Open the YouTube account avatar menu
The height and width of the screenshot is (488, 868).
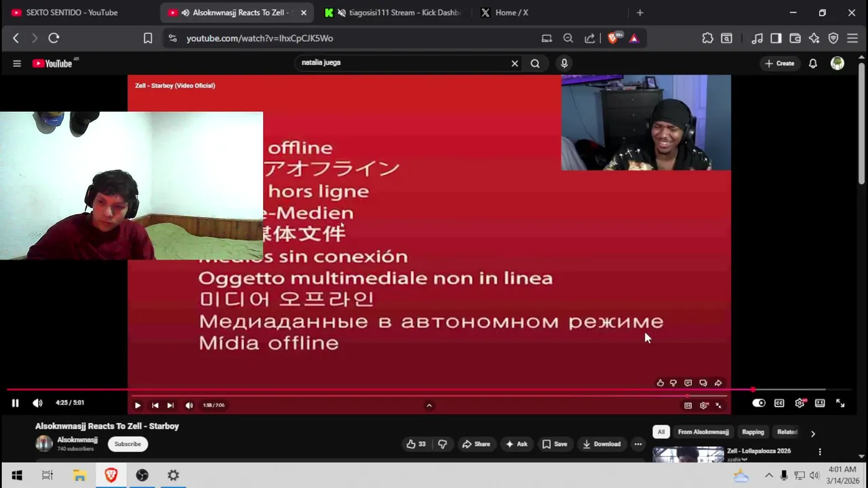837,63
